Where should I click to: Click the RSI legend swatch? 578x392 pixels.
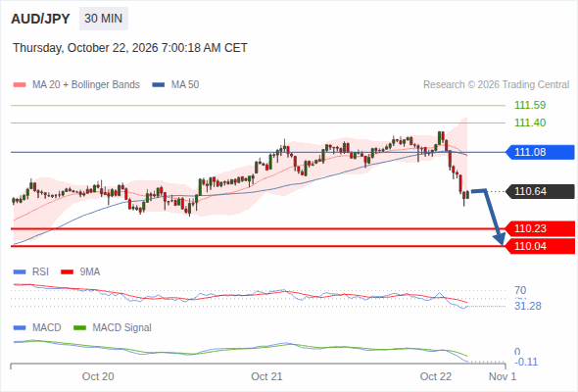20,272
